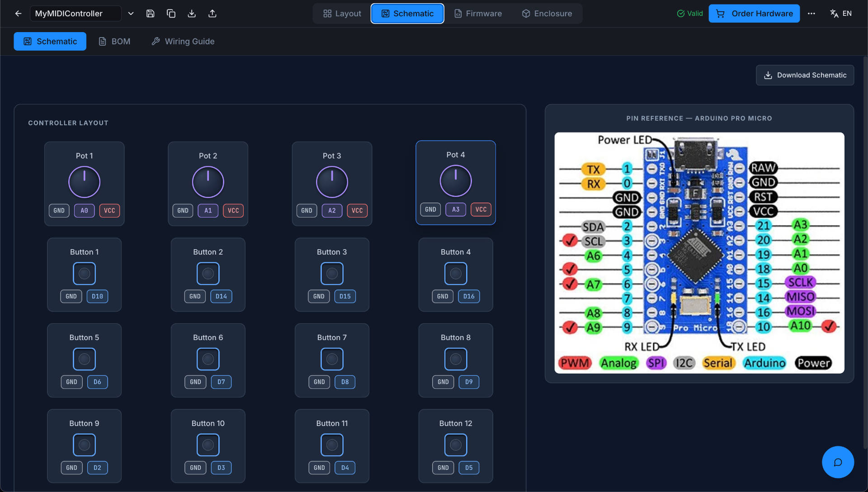Click the Download Schematic button

(x=805, y=75)
